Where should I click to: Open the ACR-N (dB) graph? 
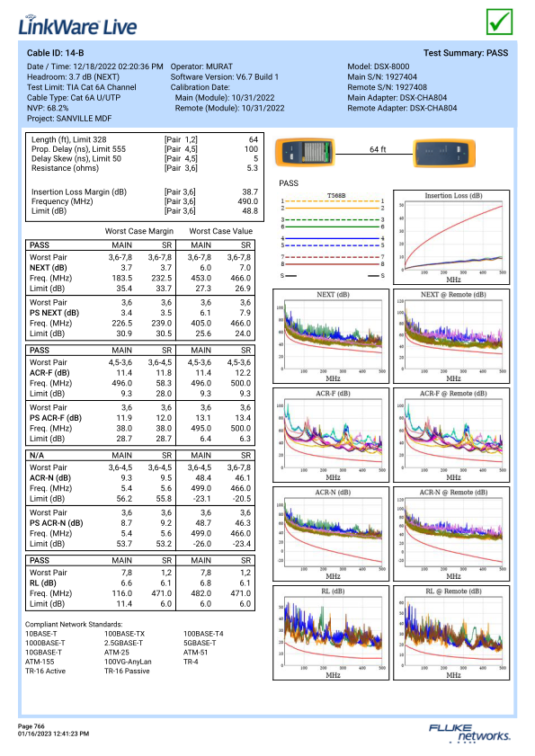coord(331,534)
